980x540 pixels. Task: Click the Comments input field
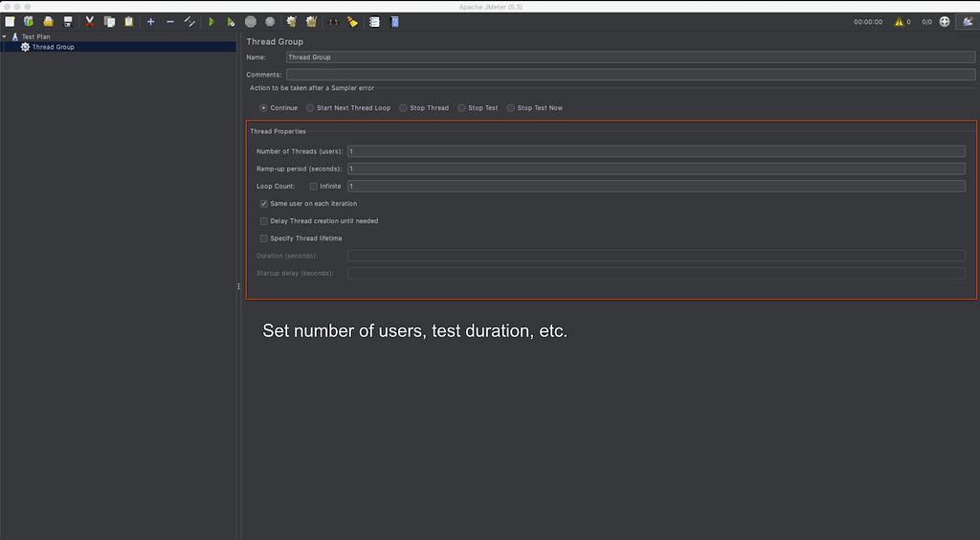click(x=631, y=75)
